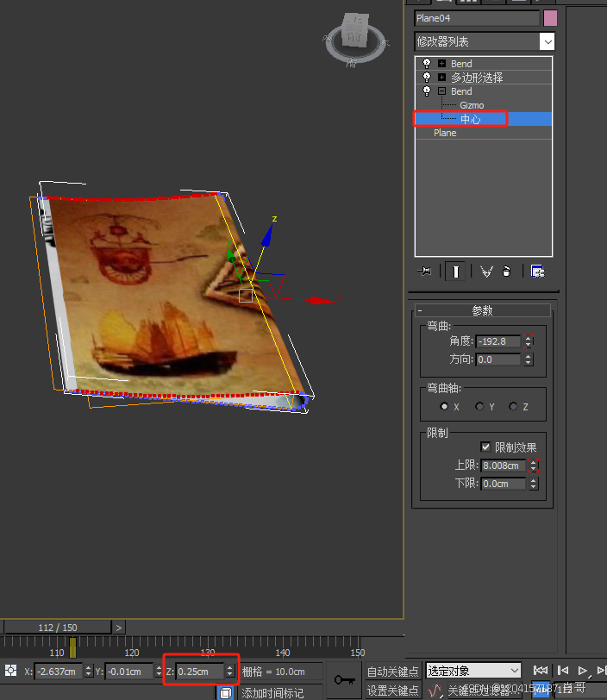Click the large key Set Keys button

pos(344,680)
